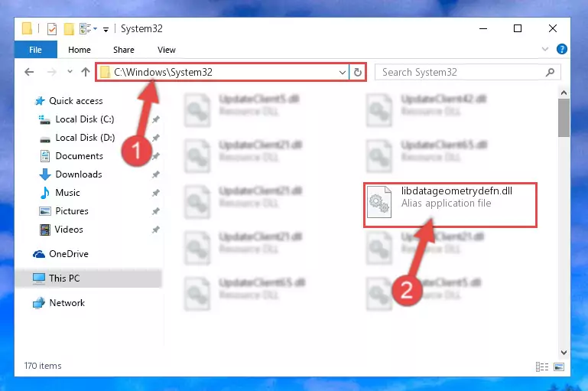Image resolution: width=588 pixels, height=391 pixels.
Task: Click the address bar showing C:\Windows\System32
Action: (223, 72)
